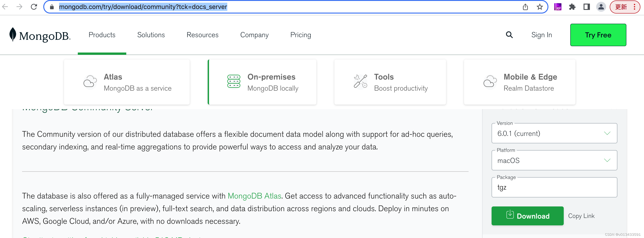Viewport: 644px width, 238px height.
Task: Go back with the browser back arrow
Action: coord(5,7)
